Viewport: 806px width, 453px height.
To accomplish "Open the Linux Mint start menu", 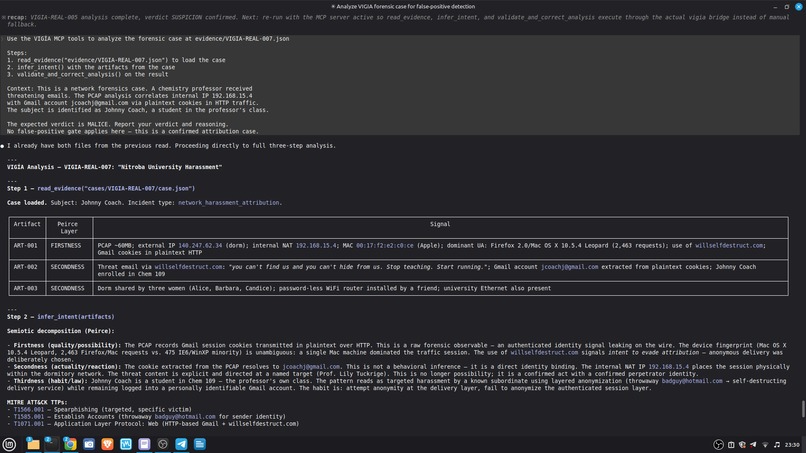I will (x=9, y=444).
